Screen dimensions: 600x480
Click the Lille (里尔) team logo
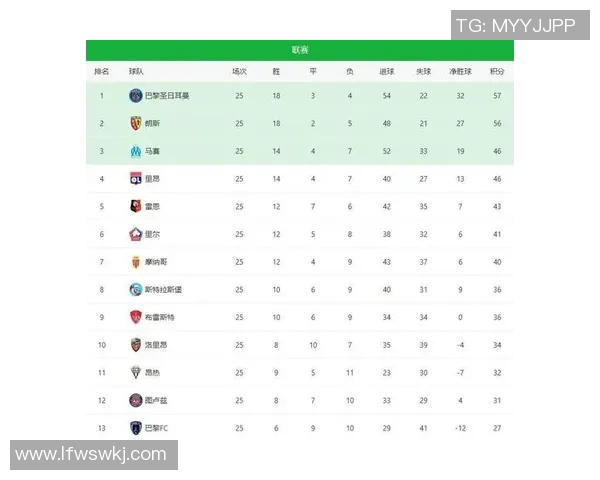point(136,234)
